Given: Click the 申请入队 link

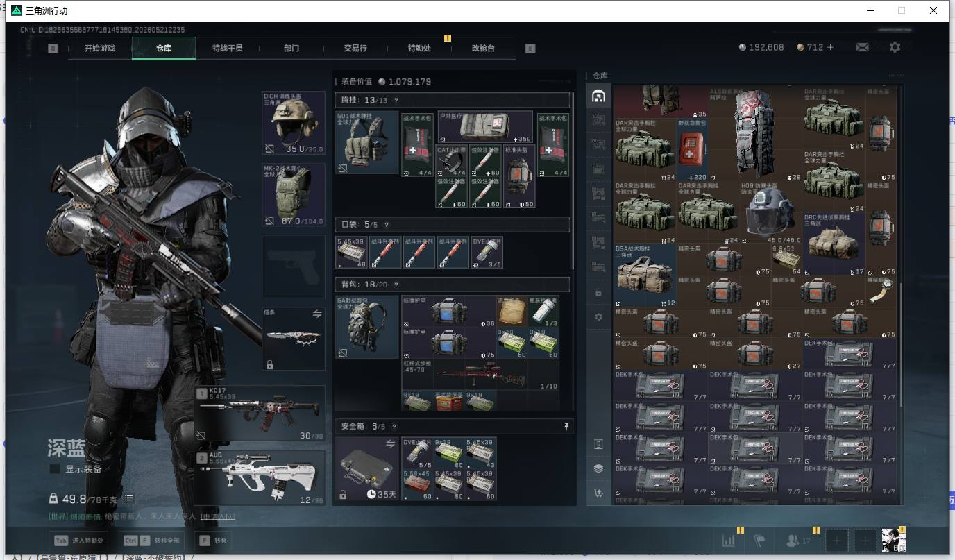Looking at the screenshot, I should tap(218, 517).
